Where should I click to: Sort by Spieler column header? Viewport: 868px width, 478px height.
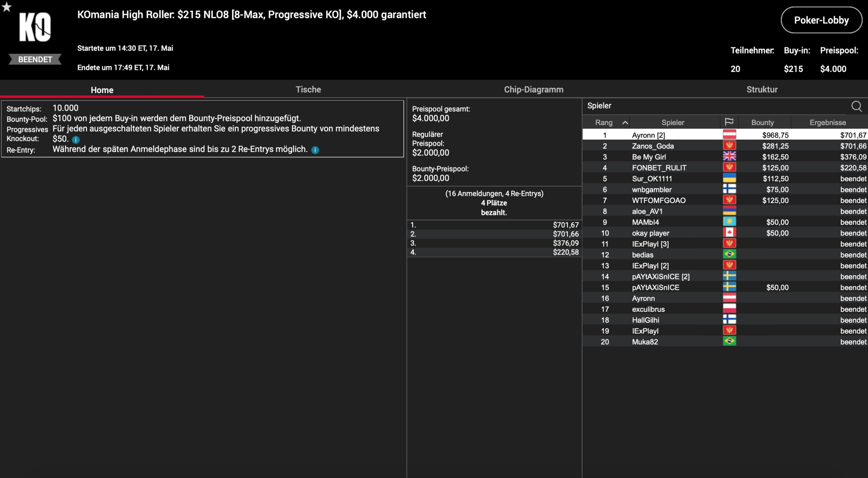(672, 123)
